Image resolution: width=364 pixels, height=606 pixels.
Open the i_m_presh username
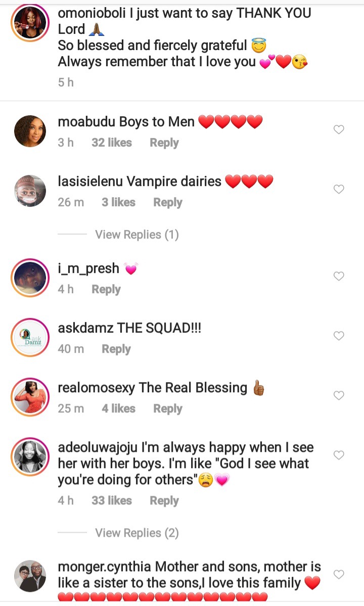click(x=88, y=268)
